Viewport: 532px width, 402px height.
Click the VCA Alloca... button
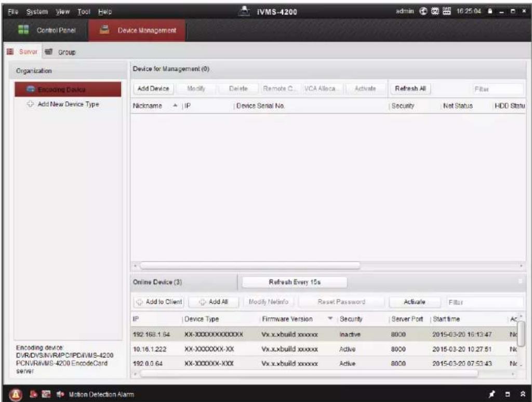coord(322,88)
